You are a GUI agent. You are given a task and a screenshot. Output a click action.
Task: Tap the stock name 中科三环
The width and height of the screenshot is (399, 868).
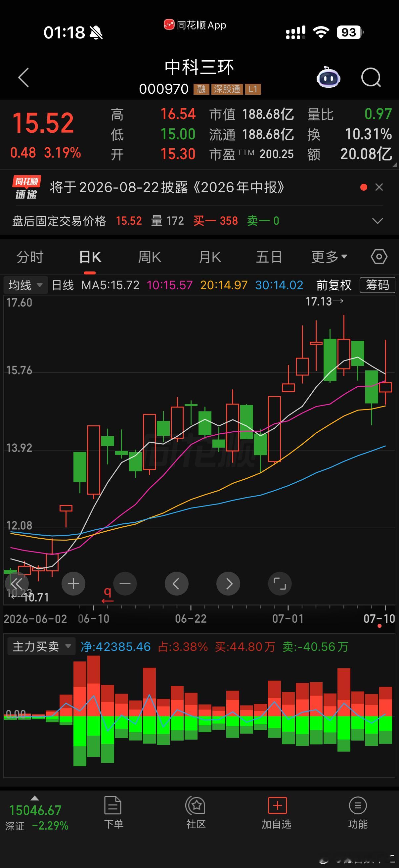tap(199, 67)
